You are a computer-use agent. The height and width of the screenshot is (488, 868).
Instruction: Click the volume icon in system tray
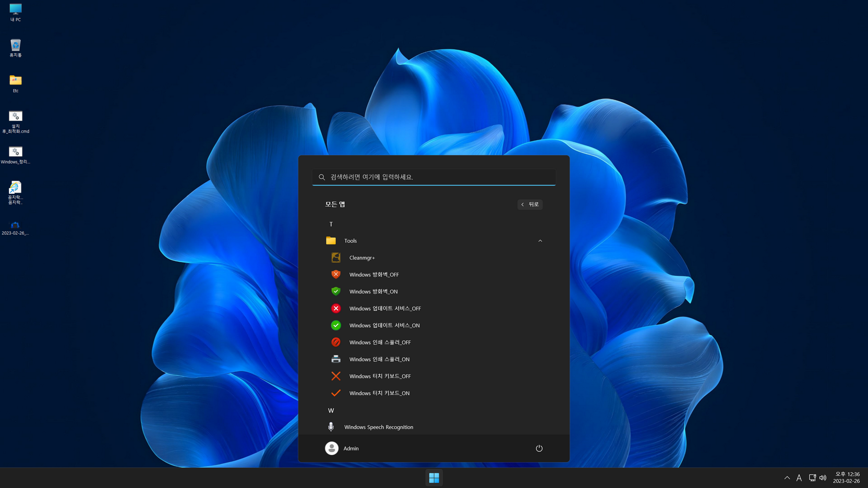coord(823,478)
